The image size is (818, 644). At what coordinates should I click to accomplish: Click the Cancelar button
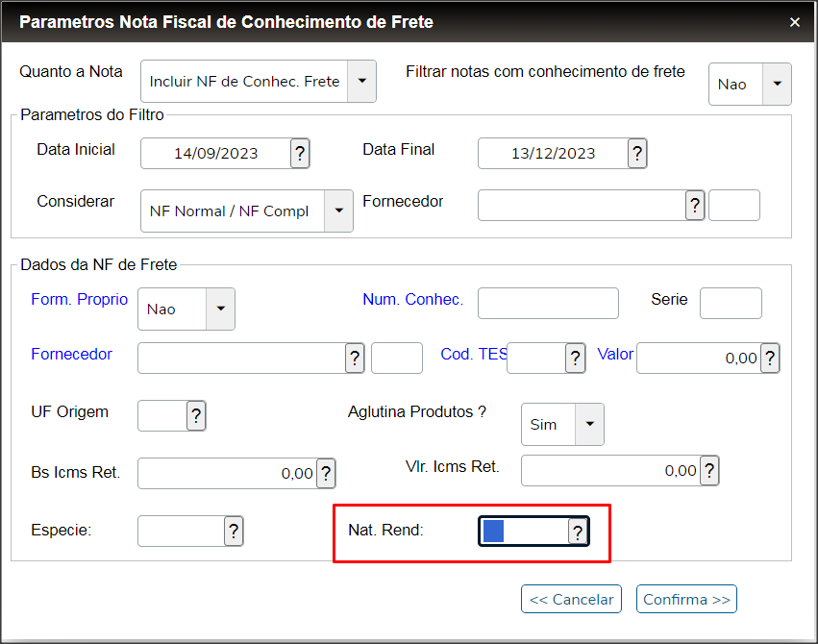pyautogui.click(x=571, y=599)
